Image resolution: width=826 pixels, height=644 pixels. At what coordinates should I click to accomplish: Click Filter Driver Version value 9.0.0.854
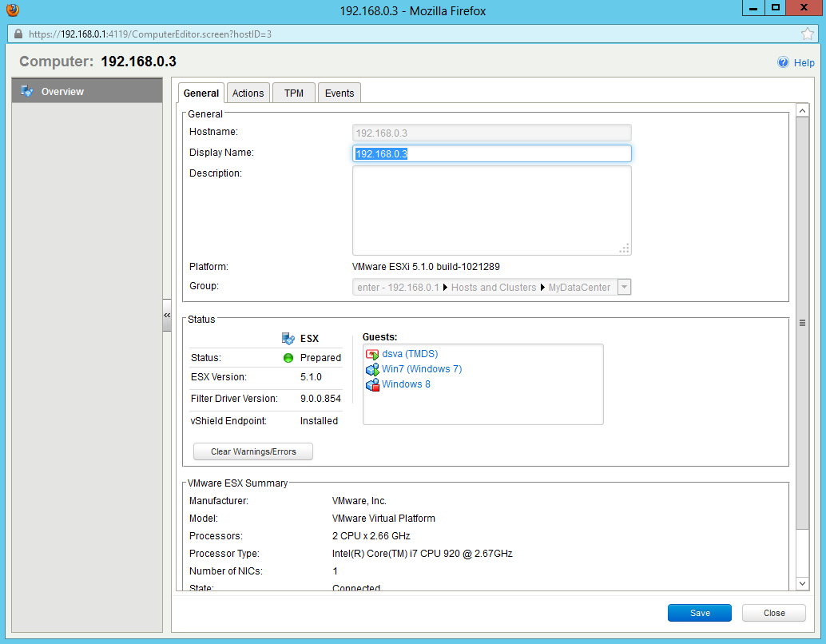pos(320,399)
